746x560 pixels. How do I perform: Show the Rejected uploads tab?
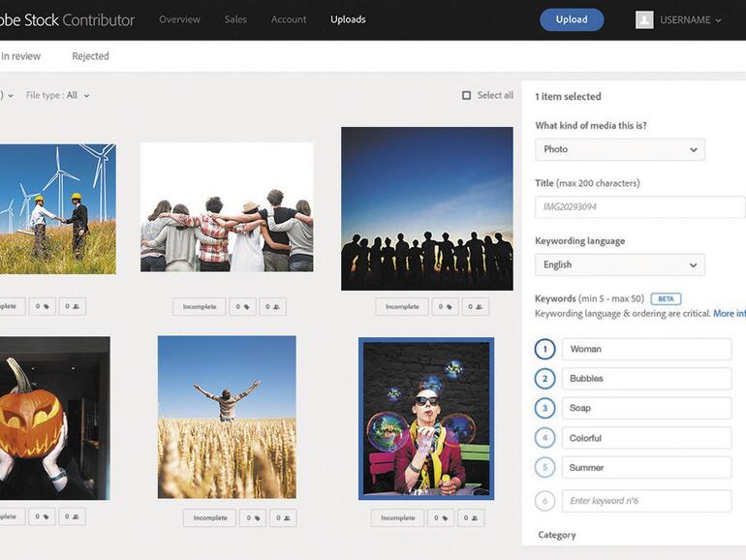pos(90,56)
